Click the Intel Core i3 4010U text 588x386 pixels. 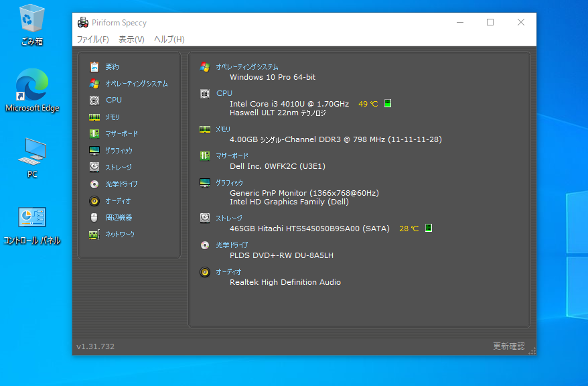(289, 104)
